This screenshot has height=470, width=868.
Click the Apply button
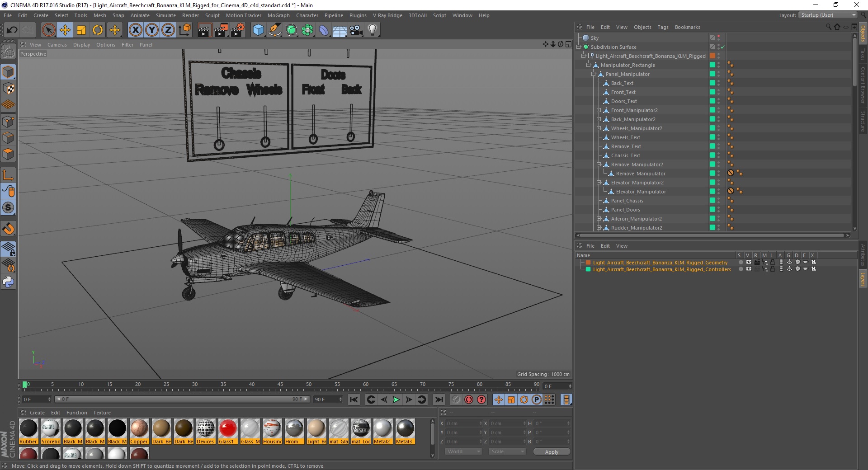point(552,452)
